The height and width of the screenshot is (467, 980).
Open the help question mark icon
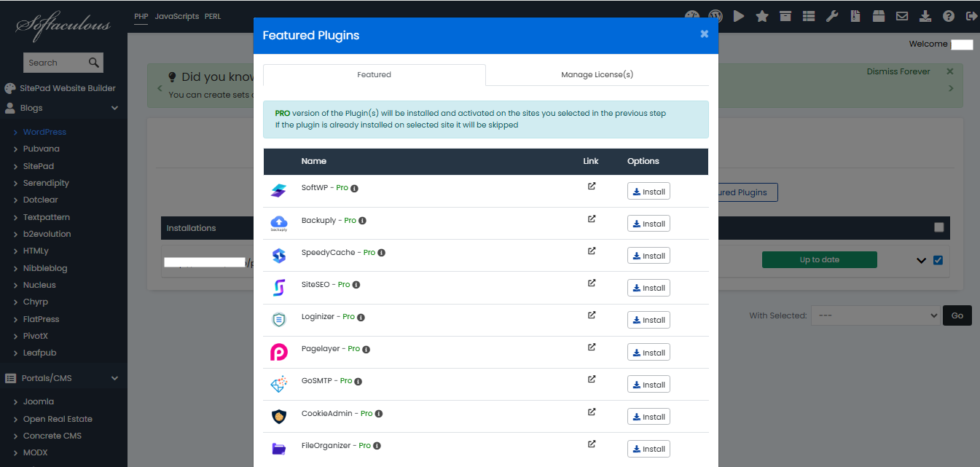coord(949,16)
